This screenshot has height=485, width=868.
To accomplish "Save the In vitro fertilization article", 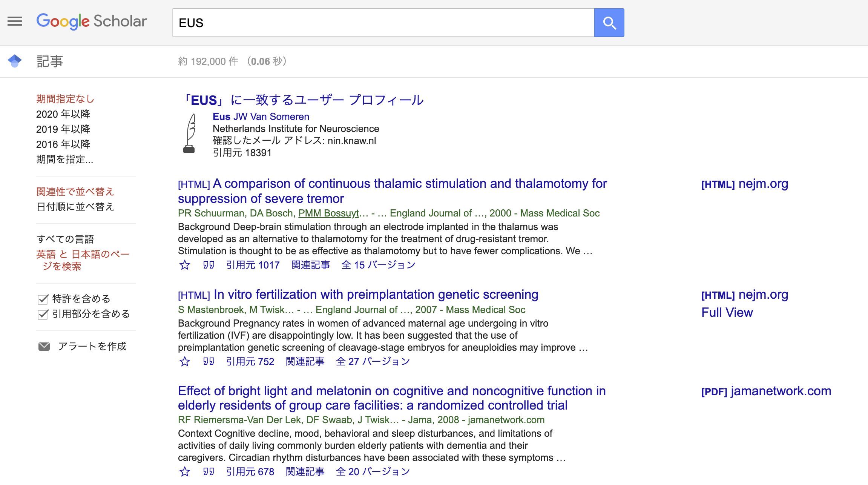I will pos(185,362).
